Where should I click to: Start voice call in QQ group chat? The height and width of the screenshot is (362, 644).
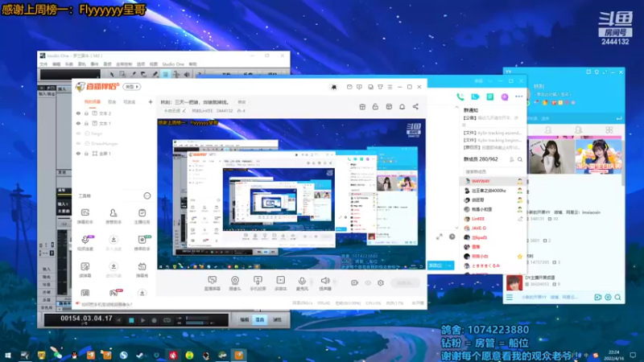[460, 97]
